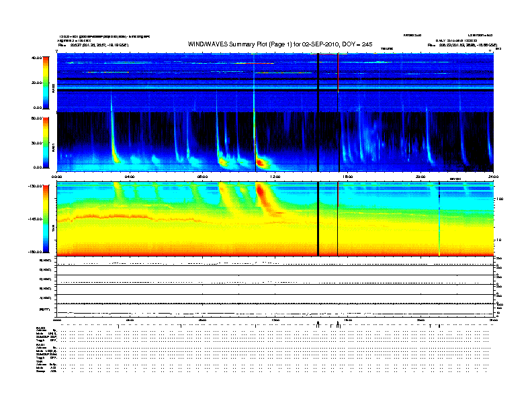Click the 10 frequency label right of TNR
532x411 pixels.
pyautogui.click(x=498, y=240)
